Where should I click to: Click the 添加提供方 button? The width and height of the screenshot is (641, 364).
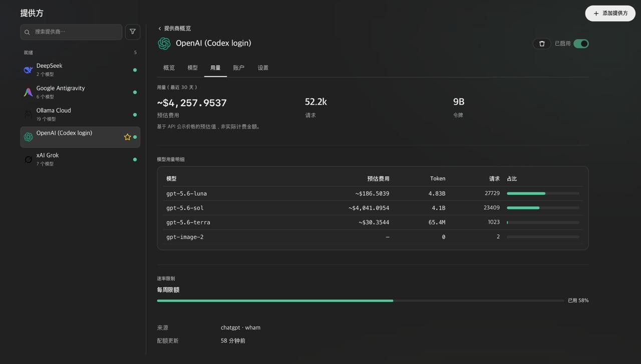click(x=610, y=14)
